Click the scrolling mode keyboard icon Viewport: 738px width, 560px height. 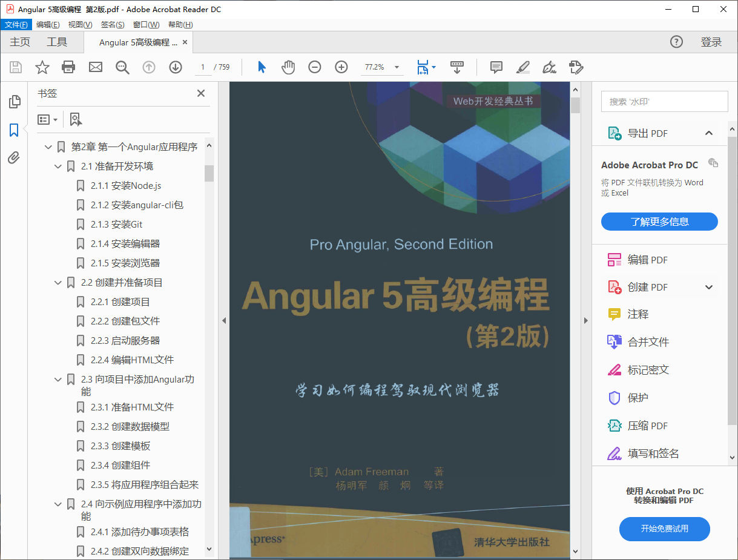coord(457,67)
